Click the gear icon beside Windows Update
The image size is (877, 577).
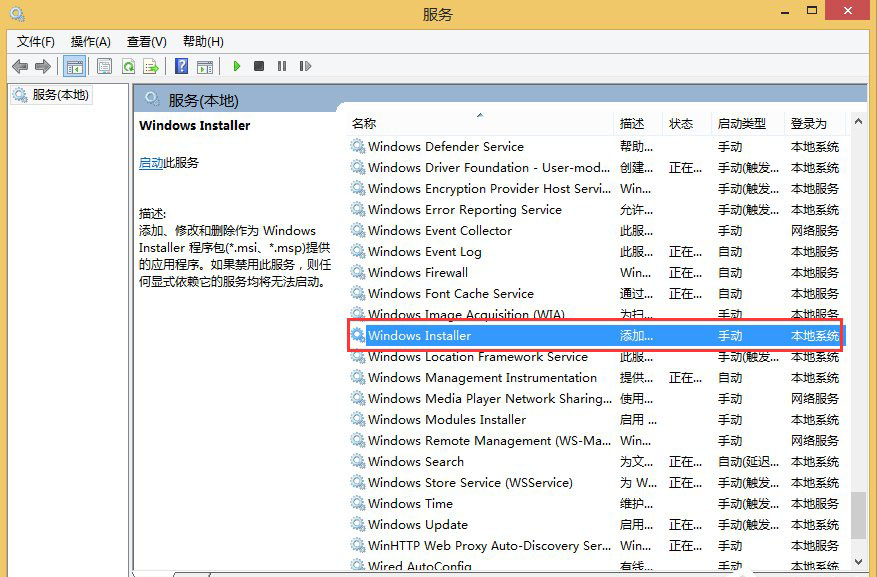(x=357, y=524)
